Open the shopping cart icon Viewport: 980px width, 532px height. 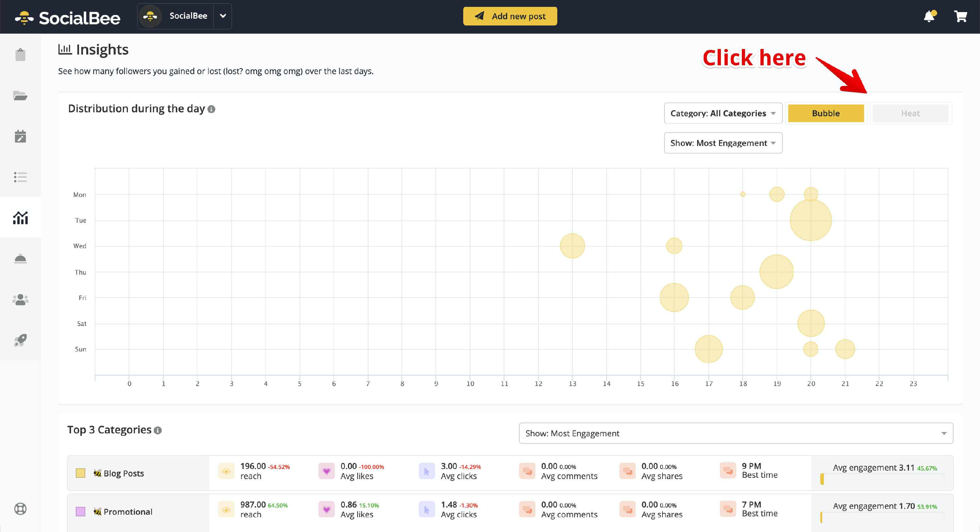(x=961, y=16)
